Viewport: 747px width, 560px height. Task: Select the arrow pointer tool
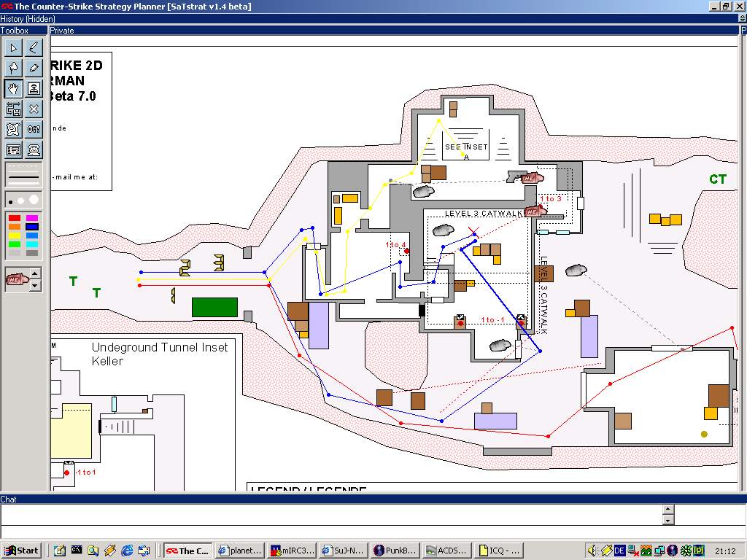point(13,47)
